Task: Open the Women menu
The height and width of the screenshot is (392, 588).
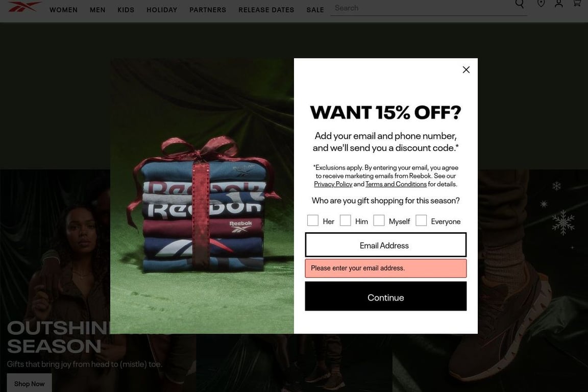Action: tap(63, 10)
